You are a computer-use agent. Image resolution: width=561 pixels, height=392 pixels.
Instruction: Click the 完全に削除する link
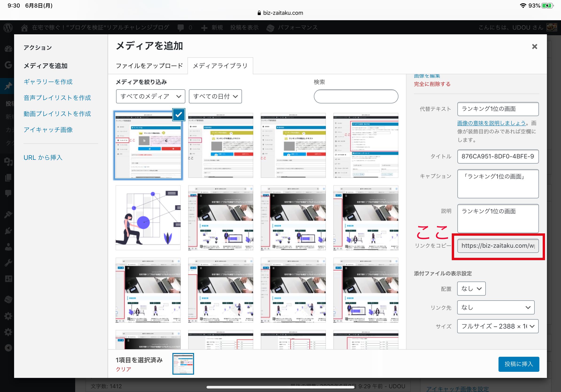click(x=432, y=84)
